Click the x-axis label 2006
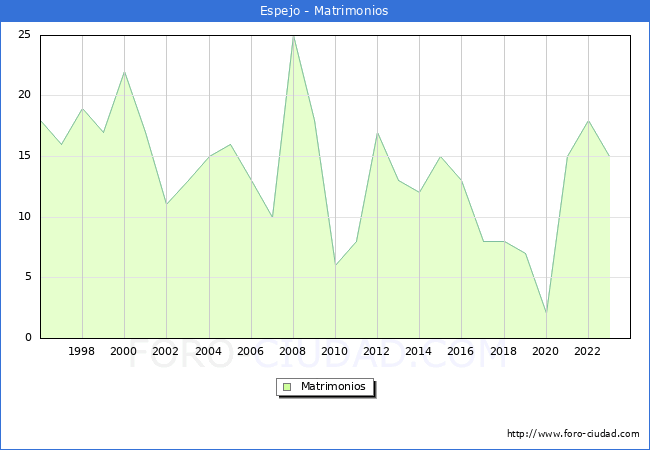This screenshot has width=650, height=450. pyautogui.click(x=250, y=351)
